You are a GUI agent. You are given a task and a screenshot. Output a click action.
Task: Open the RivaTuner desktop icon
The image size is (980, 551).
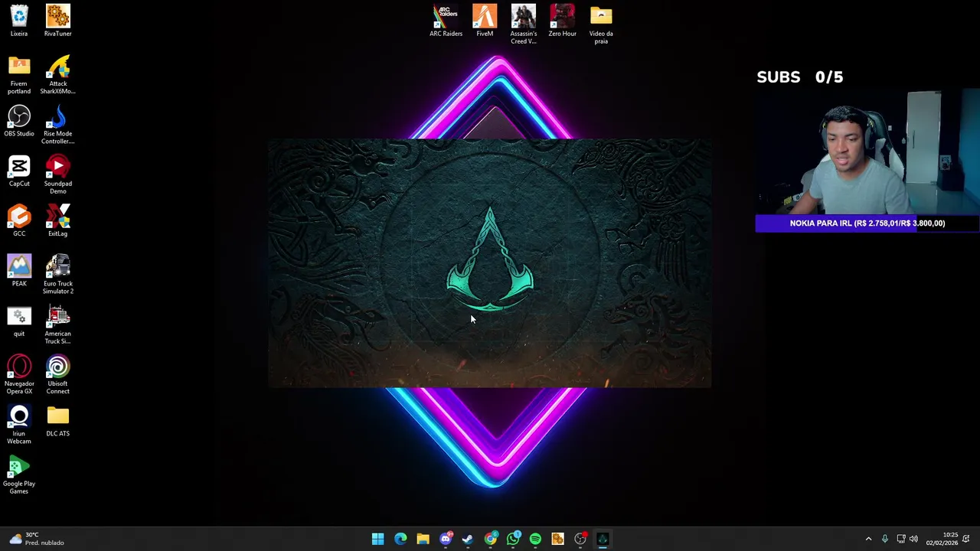pos(57,21)
